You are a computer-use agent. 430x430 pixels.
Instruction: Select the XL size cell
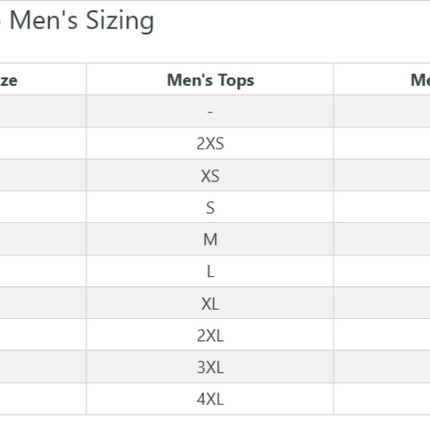pyautogui.click(x=210, y=303)
